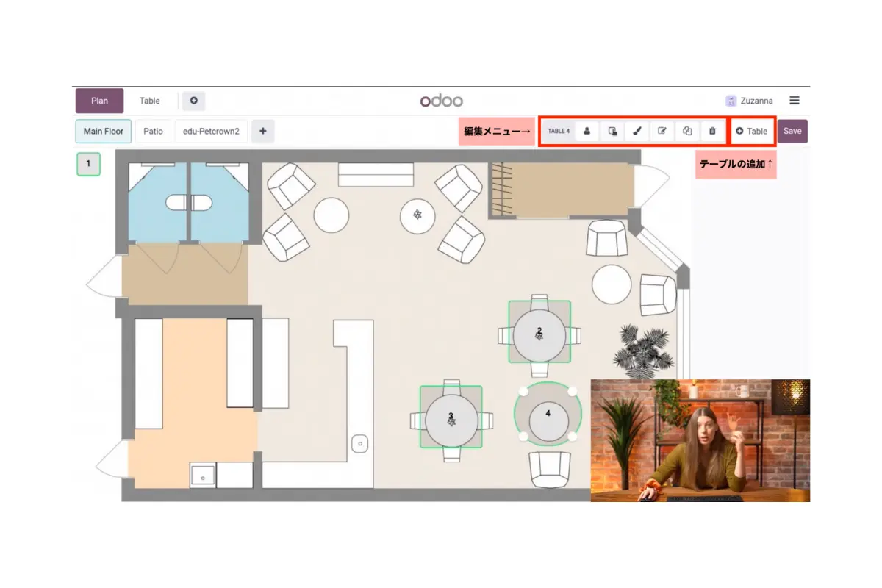The image size is (882, 588).
Task: Click the table shape icon in edit toolbar
Action: point(612,131)
